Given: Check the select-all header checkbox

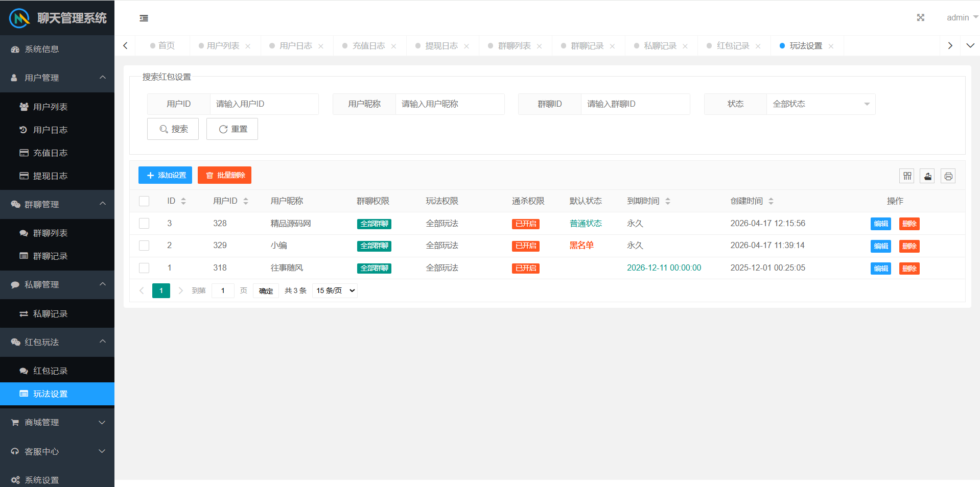Looking at the screenshot, I should pos(144,201).
